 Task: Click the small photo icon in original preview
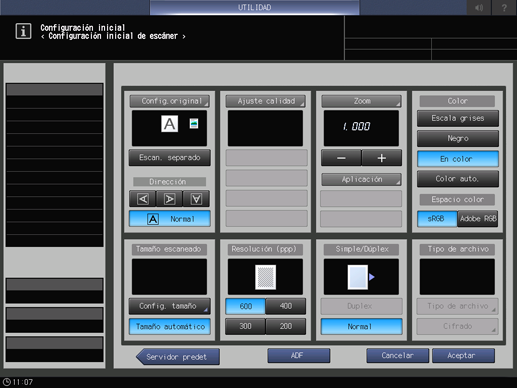pos(194,123)
